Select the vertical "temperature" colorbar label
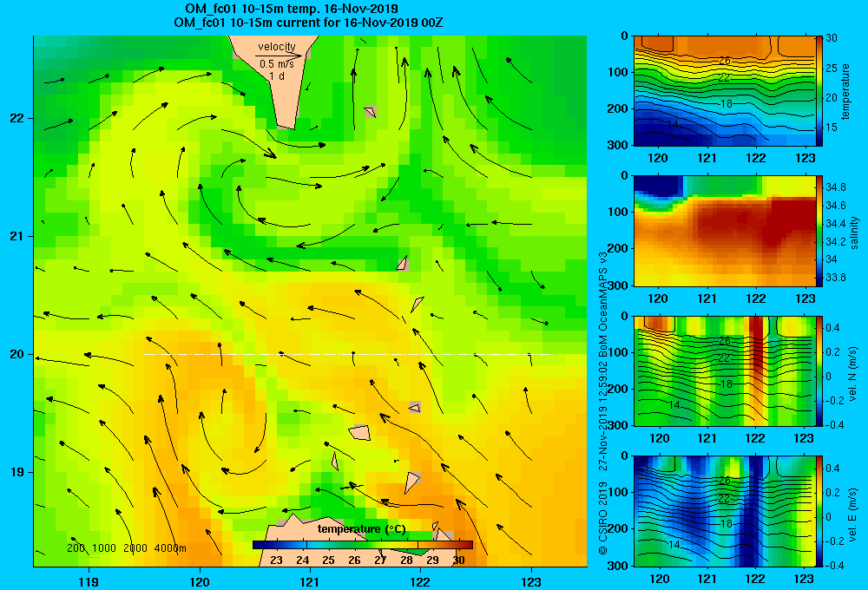Viewport: 868px width, 590px height. [x=845, y=91]
